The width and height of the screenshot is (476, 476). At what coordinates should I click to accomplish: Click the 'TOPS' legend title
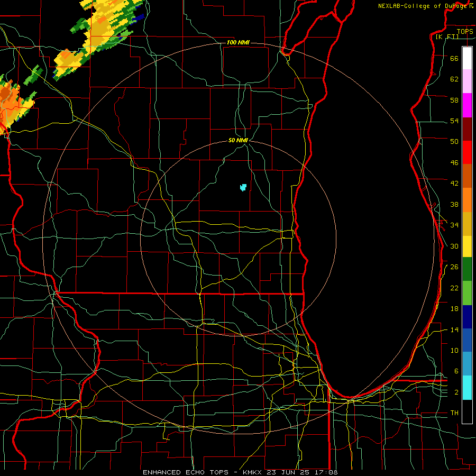click(x=465, y=31)
